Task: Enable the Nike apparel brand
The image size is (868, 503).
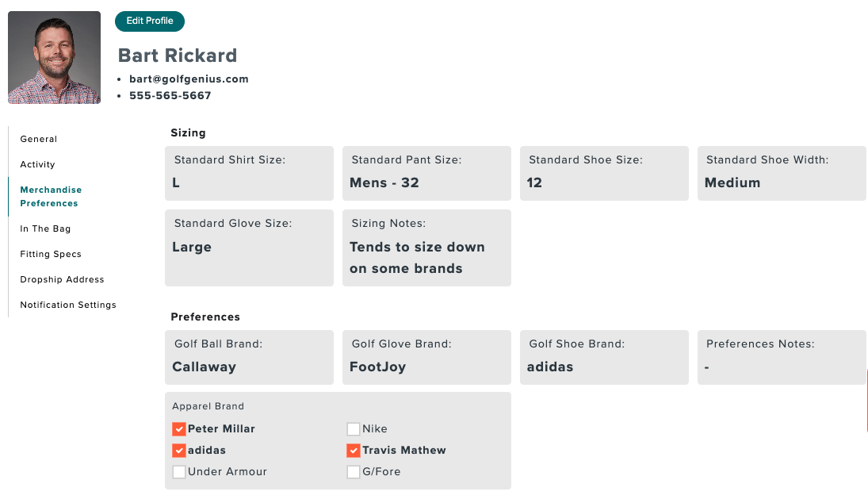Action: pos(354,429)
